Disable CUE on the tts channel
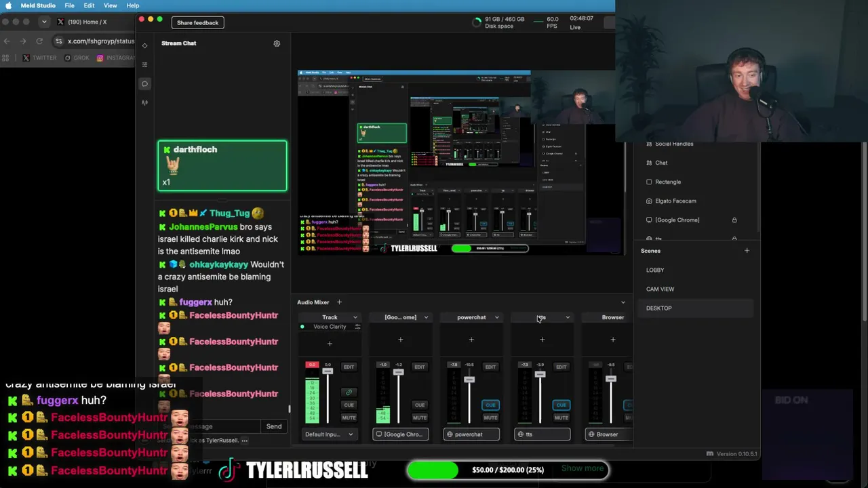Viewport: 868px width, 488px height. point(561,405)
